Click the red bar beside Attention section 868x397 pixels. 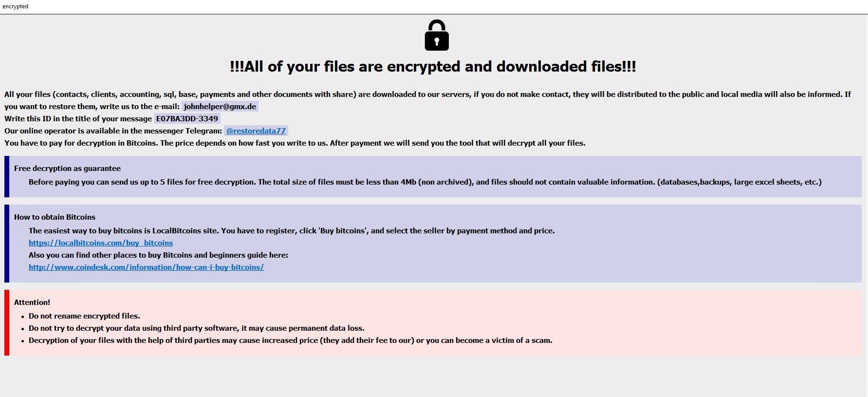click(x=7, y=322)
